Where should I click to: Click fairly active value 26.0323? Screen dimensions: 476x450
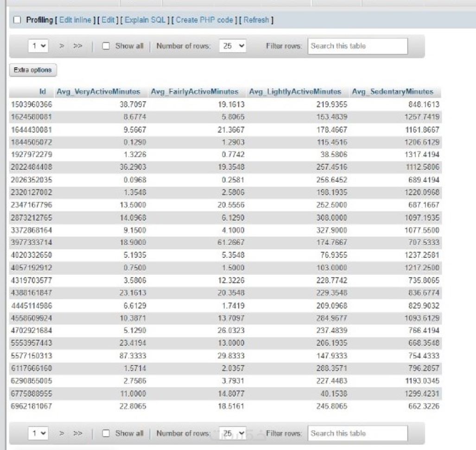tap(231, 330)
